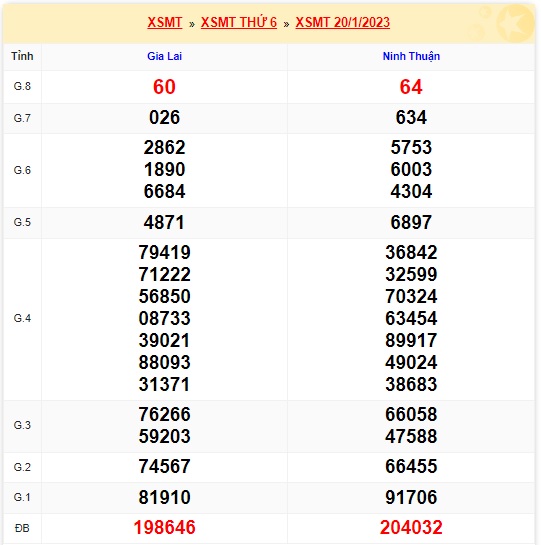Click Ninh Thuận G.8 result 64
Viewport: 541px width, 545px height.
(x=411, y=87)
